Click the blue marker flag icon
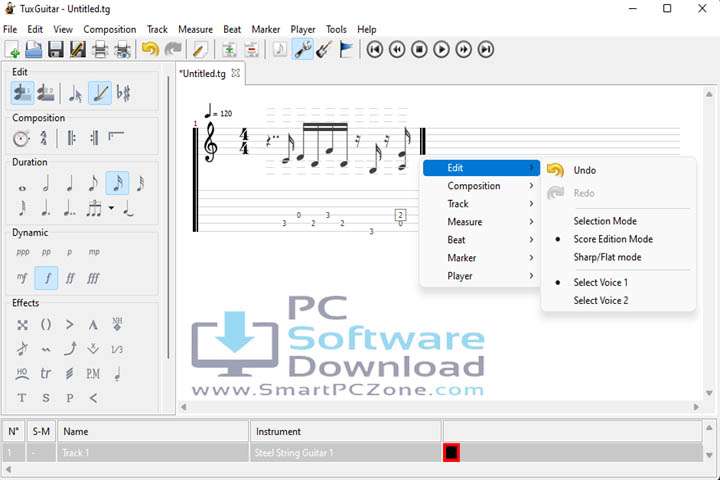This screenshot has width=720, height=480. tap(346, 49)
